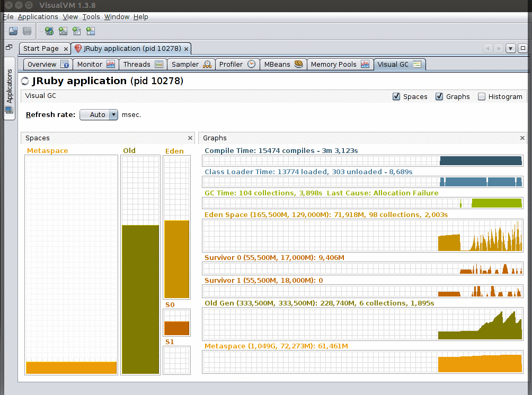This screenshot has height=395, width=532.
Task: Click the Eden Space history graph
Action: (362, 235)
